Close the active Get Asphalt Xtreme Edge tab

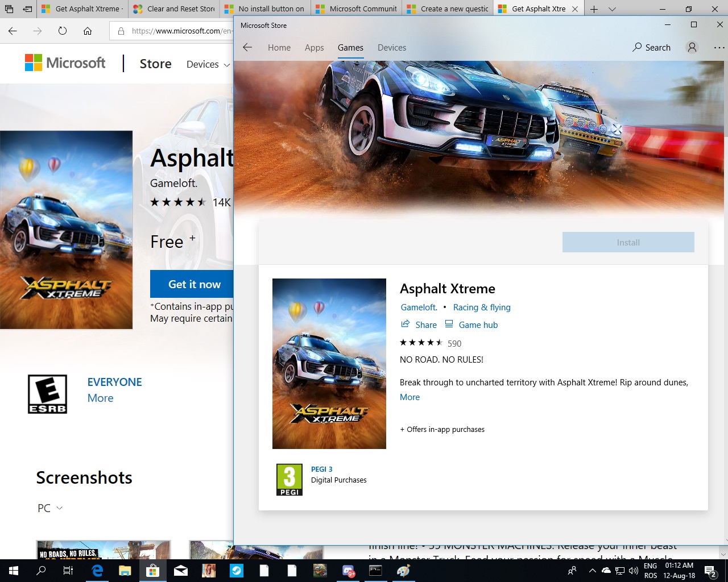[x=575, y=9]
